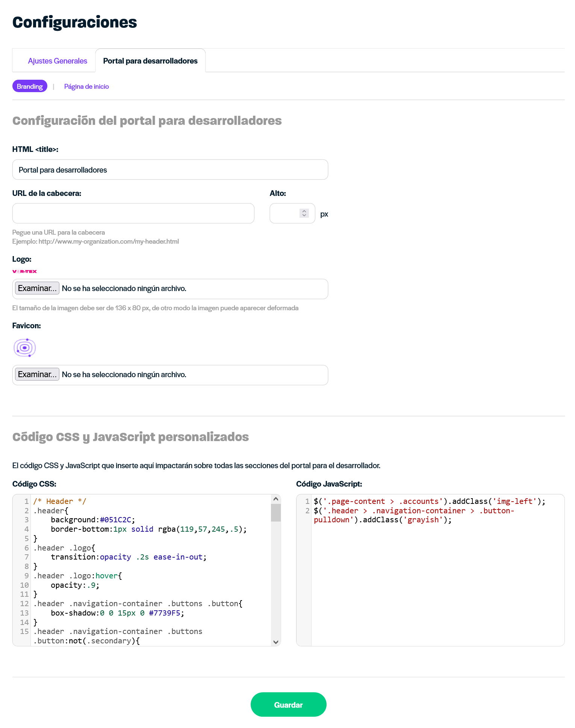Select the Portal para desarrolladores tab
Viewport: 575px width, 728px height.
click(150, 61)
